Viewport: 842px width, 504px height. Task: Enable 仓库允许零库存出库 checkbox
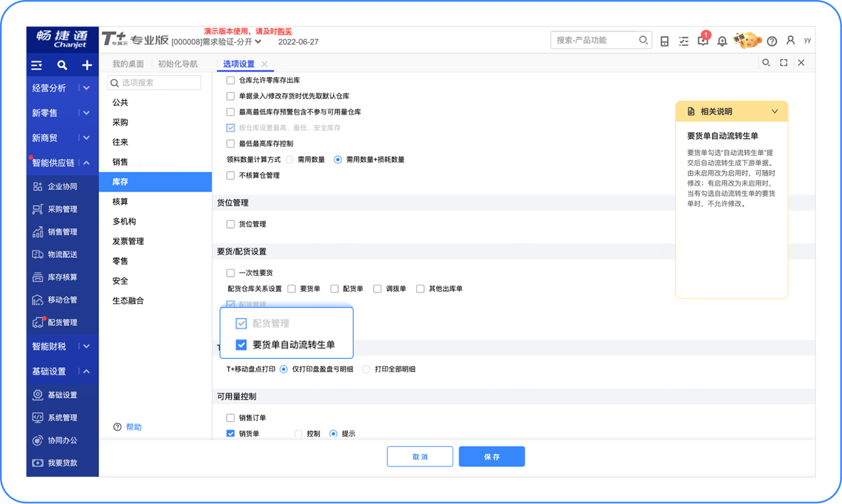231,80
